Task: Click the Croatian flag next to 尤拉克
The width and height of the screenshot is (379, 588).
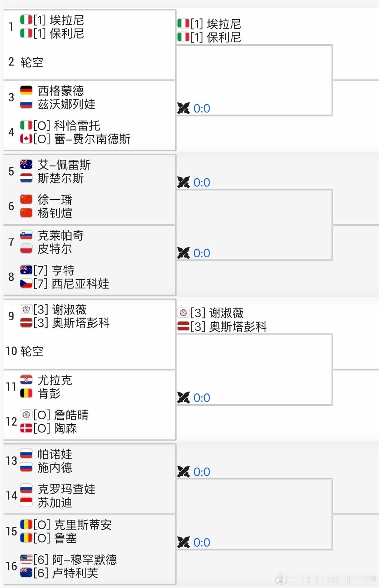Action: pos(26,380)
